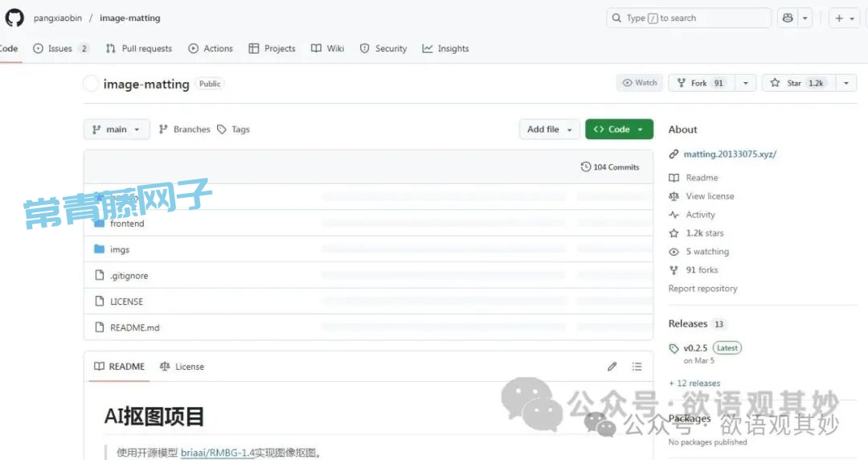Open the Add file dropdown

click(x=549, y=129)
